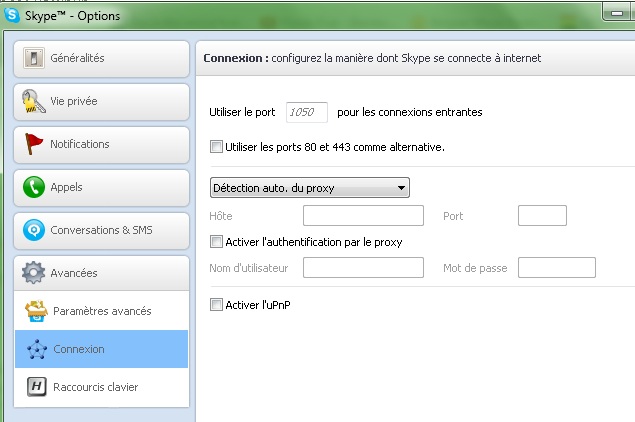Click the proxy Port input field

point(542,215)
